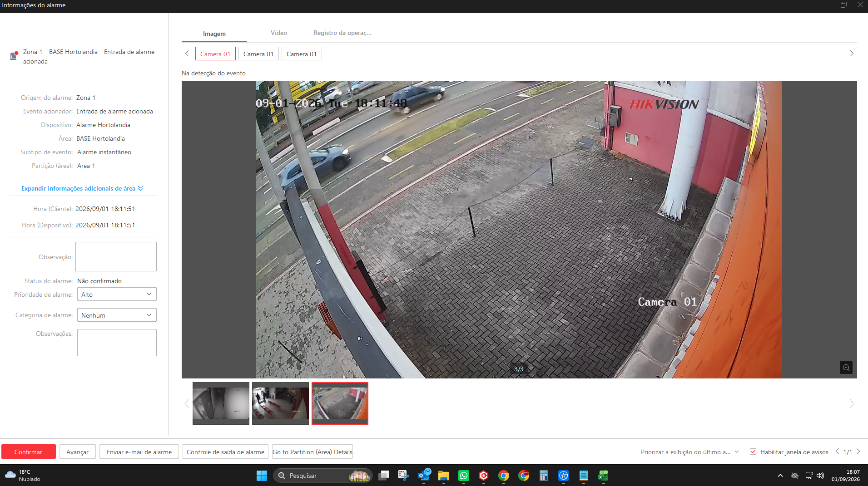Select the red-outlined Camera 01 tab
This screenshot has width=868, height=486.
[x=215, y=54]
